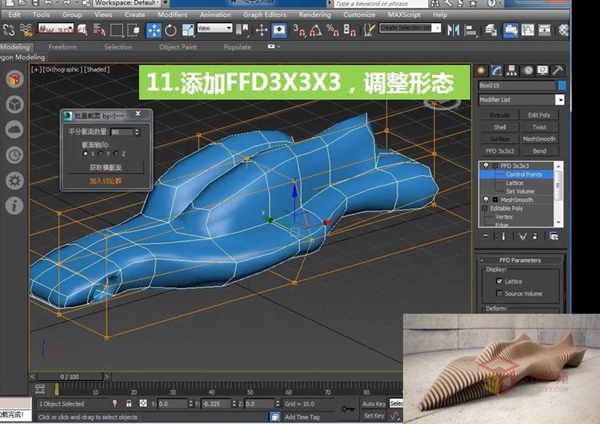Collapse the Editable Poly stack entry

tap(485, 209)
